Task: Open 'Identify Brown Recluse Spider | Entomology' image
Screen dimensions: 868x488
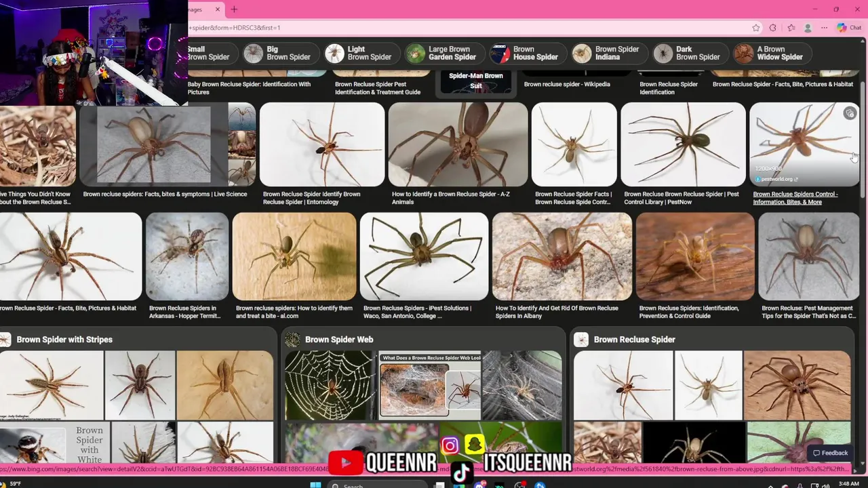Action: tap(322, 144)
